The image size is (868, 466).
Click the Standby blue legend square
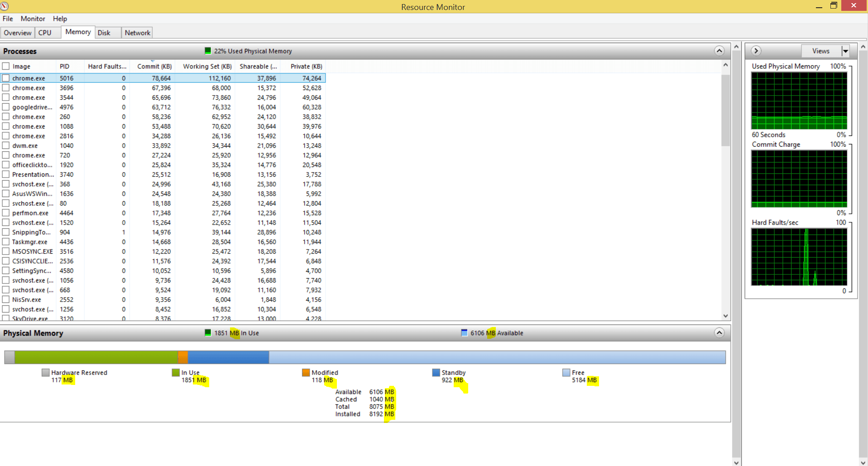(x=436, y=372)
